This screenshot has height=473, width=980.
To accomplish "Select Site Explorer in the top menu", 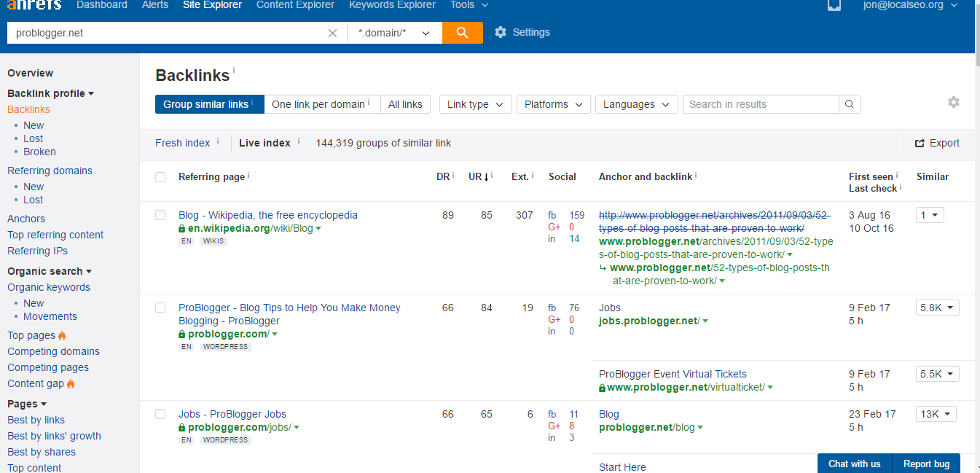I will click(x=212, y=5).
